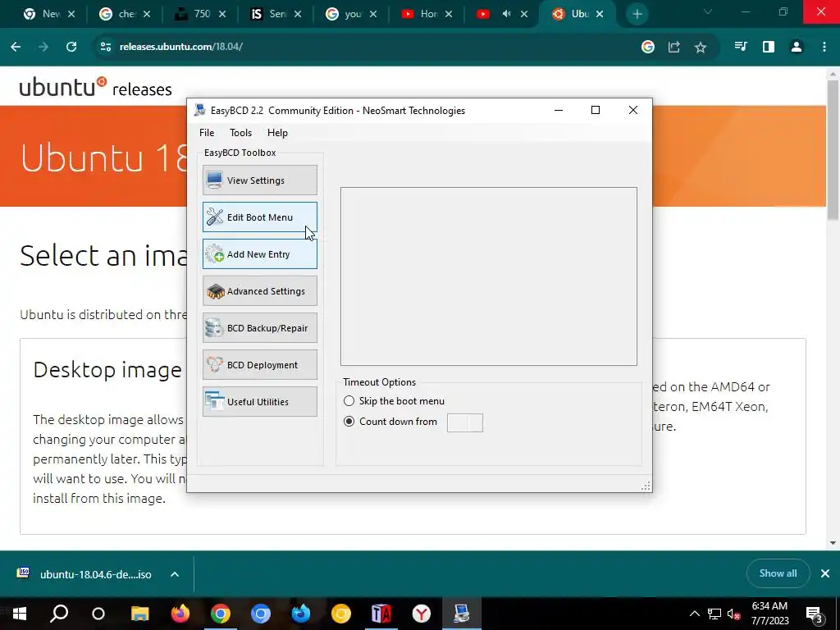The width and height of the screenshot is (840, 630).
Task: Reload the Ubuntu releases page
Action: 71,47
